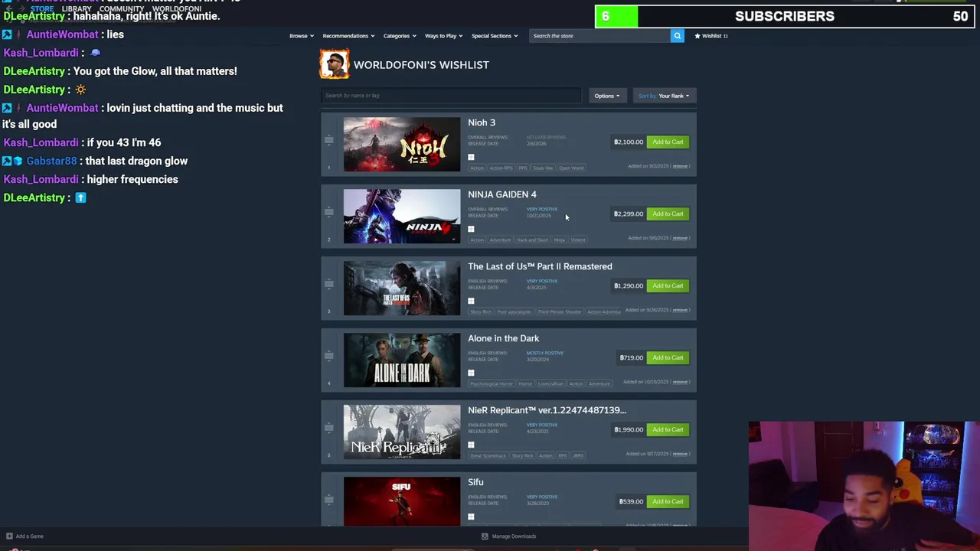Click the blue store search magnifier button
Screen dimensions: 980x551
[x=677, y=35]
